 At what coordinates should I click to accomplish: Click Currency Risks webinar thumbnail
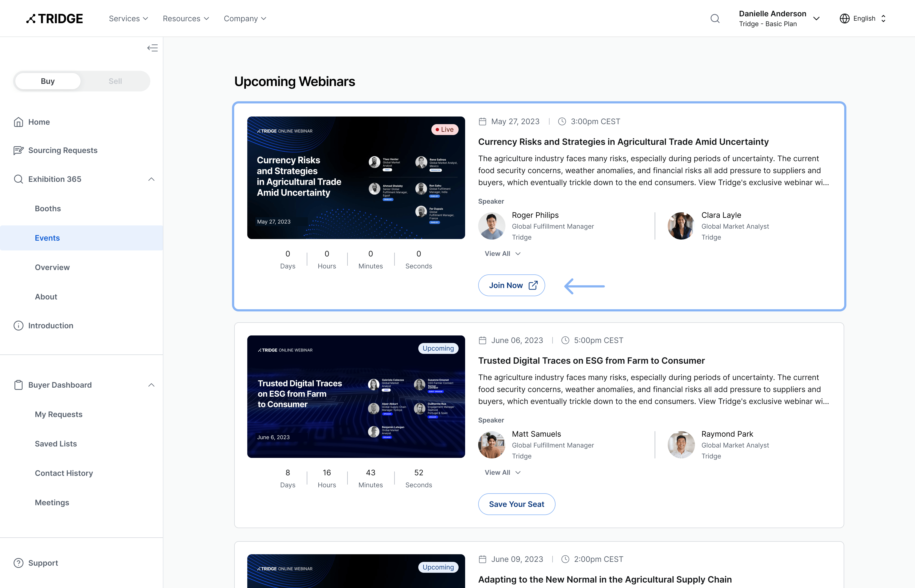(356, 177)
